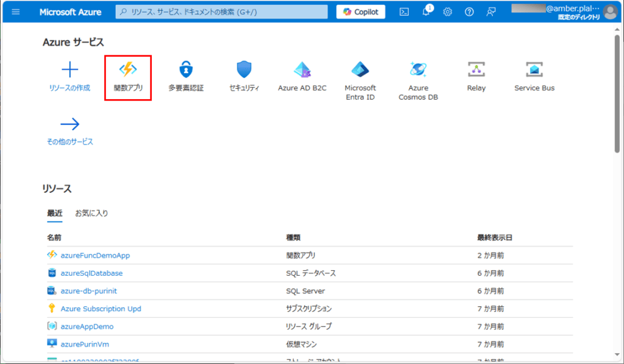Open Microsoft Entra ID service
This screenshot has height=364, width=624.
[360, 70]
